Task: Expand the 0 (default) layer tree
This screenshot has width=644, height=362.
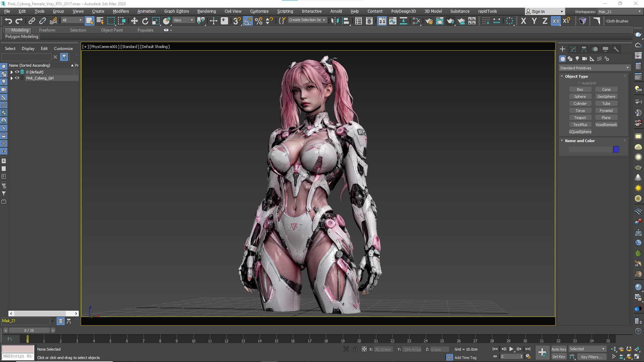Action: [12, 72]
